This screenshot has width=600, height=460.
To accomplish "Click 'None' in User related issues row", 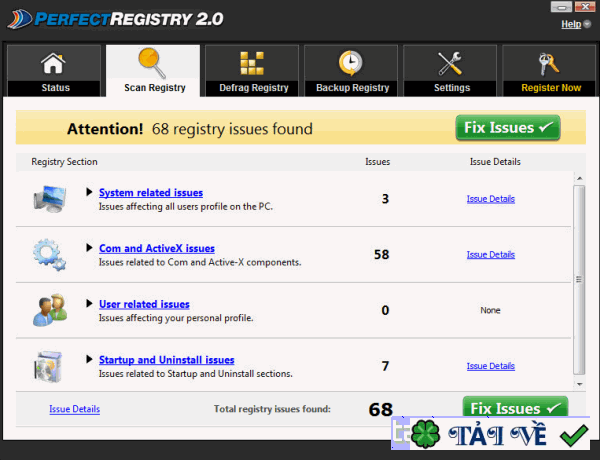I will [x=490, y=310].
